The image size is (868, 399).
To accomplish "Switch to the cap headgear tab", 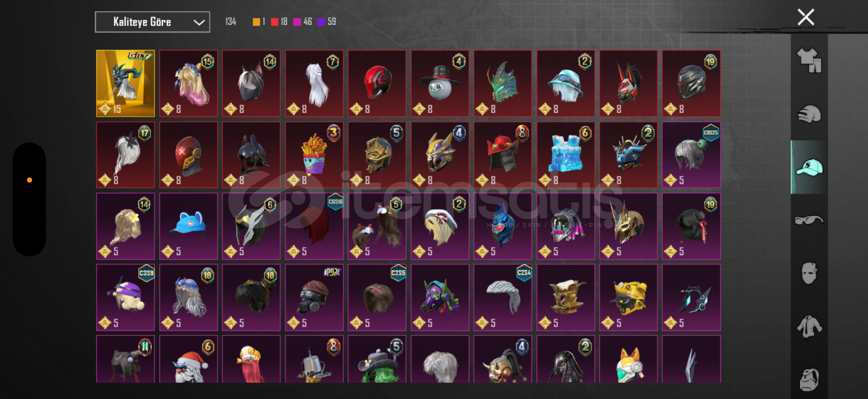I will coord(809,167).
